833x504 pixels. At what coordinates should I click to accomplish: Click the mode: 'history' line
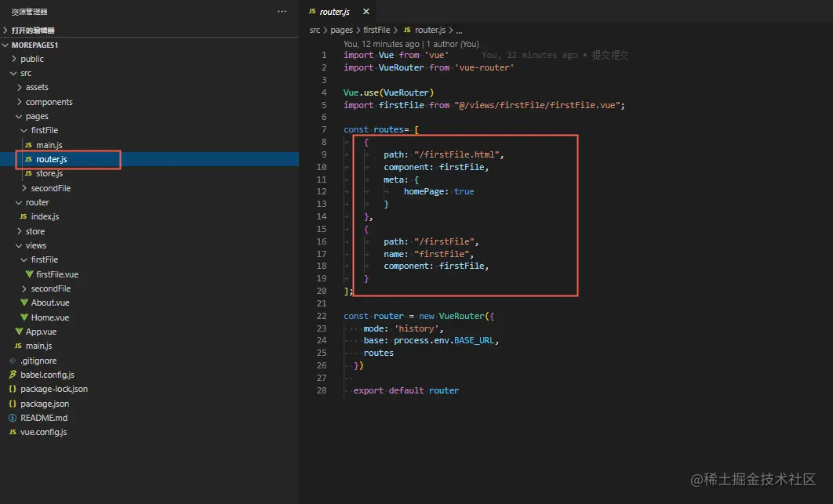(403, 328)
